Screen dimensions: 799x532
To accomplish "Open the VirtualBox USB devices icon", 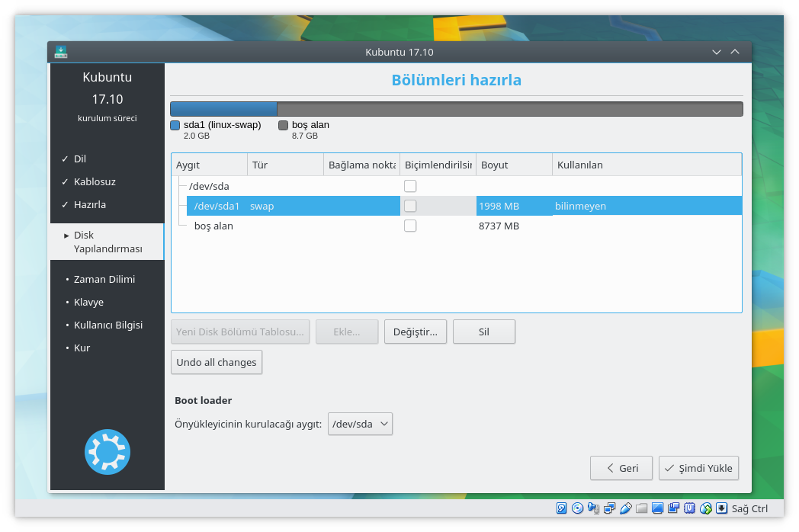I will coord(626,508).
